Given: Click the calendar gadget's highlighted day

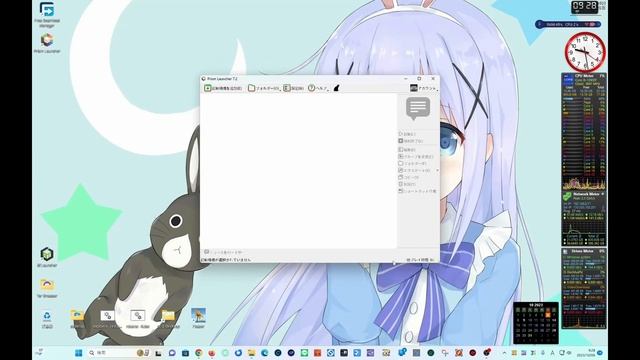Looking at the screenshot, I should (548, 315).
